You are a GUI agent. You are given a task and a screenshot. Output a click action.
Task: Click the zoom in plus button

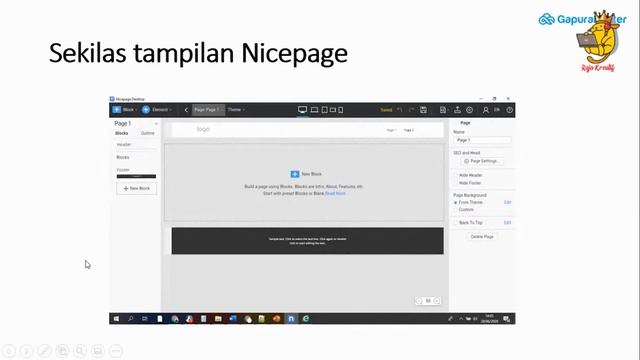coord(437,301)
